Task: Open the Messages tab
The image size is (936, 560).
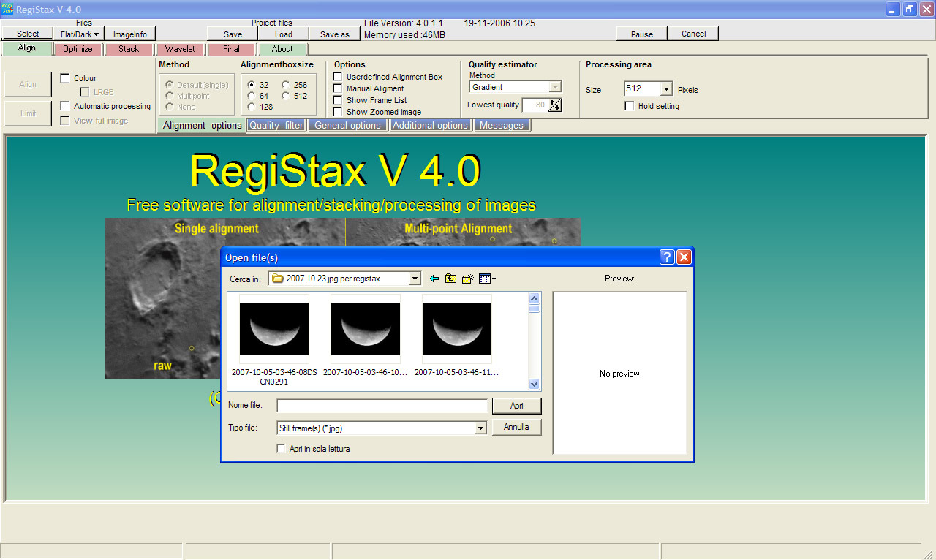Action: pos(502,125)
